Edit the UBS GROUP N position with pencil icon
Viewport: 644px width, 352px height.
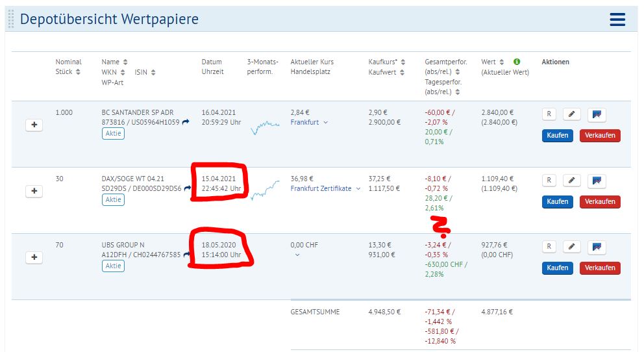(x=571, y=246)
